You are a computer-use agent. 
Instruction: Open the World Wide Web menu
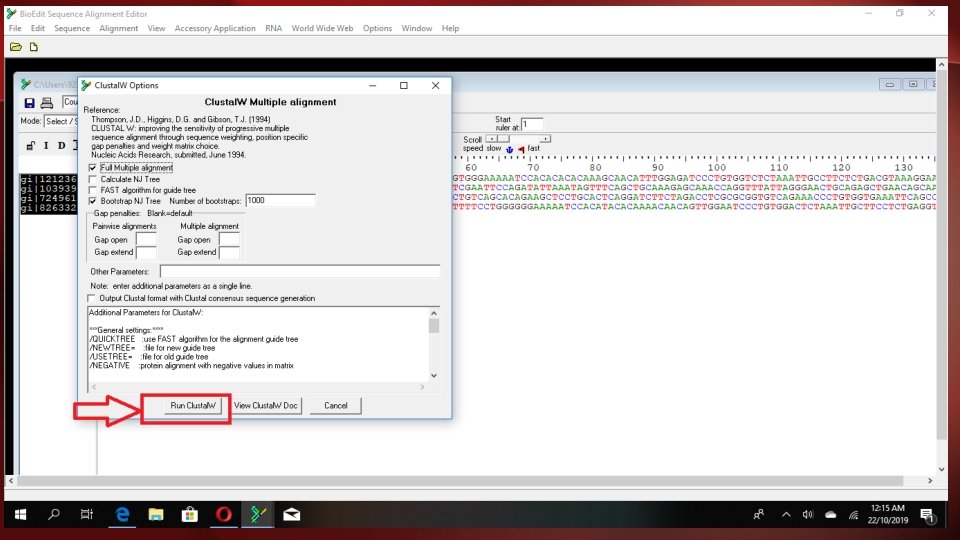point(322,28)
